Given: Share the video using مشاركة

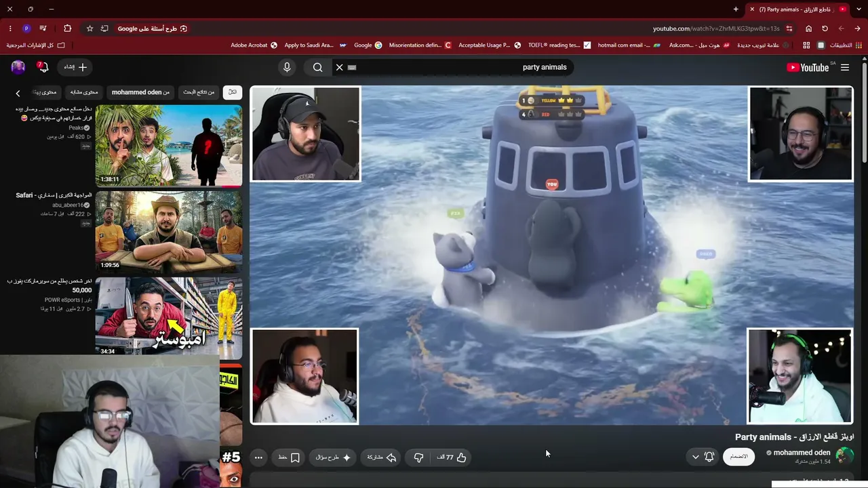Looking at the screenshot, I should 381,457.
